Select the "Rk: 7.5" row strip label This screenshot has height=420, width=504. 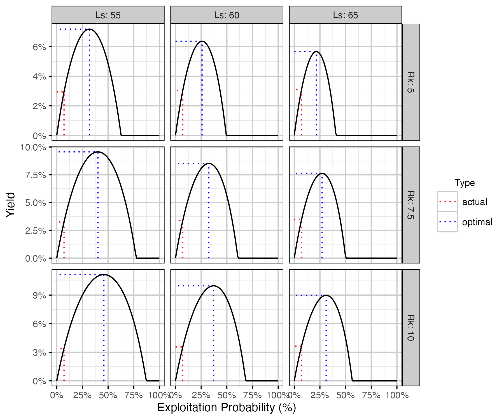tap(411, 205)
